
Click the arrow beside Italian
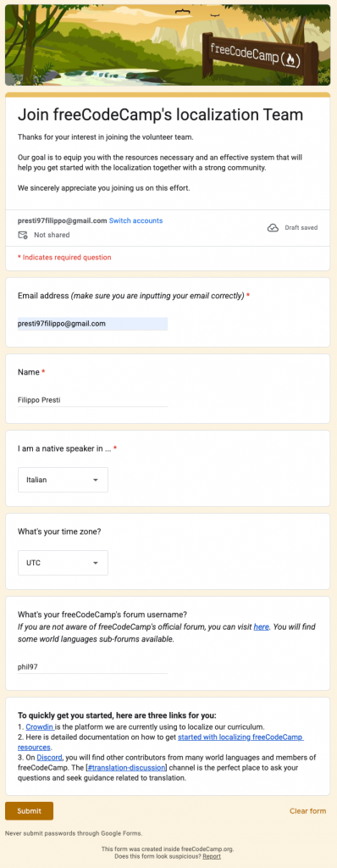(95, 480)
